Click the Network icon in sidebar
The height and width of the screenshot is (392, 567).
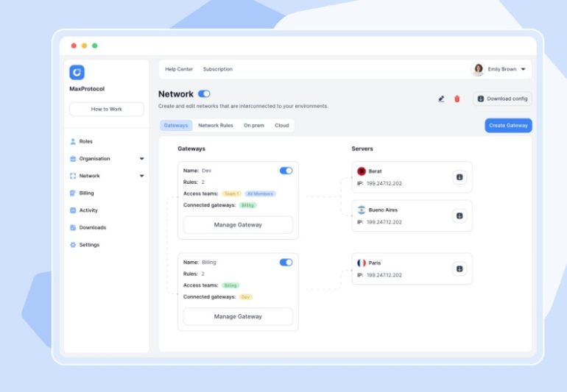(x=73, y=176)
